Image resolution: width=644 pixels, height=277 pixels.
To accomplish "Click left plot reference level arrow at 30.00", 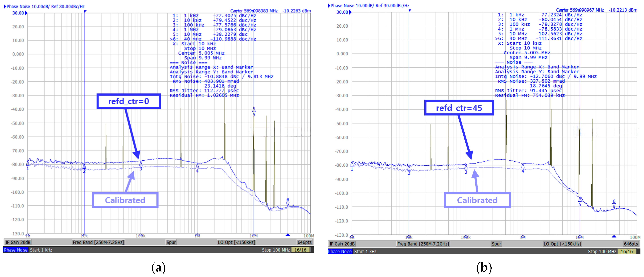I will (x=26, y=13).
